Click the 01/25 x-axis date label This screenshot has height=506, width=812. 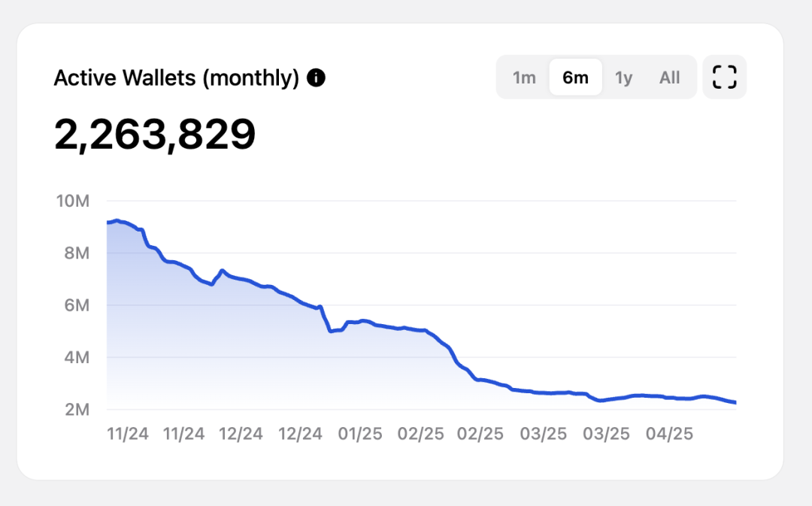point(360,434)
